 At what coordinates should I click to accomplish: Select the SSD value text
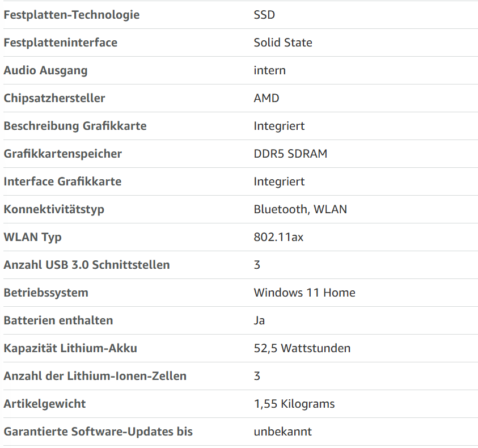pyautogui.click(x=264, y=15)
